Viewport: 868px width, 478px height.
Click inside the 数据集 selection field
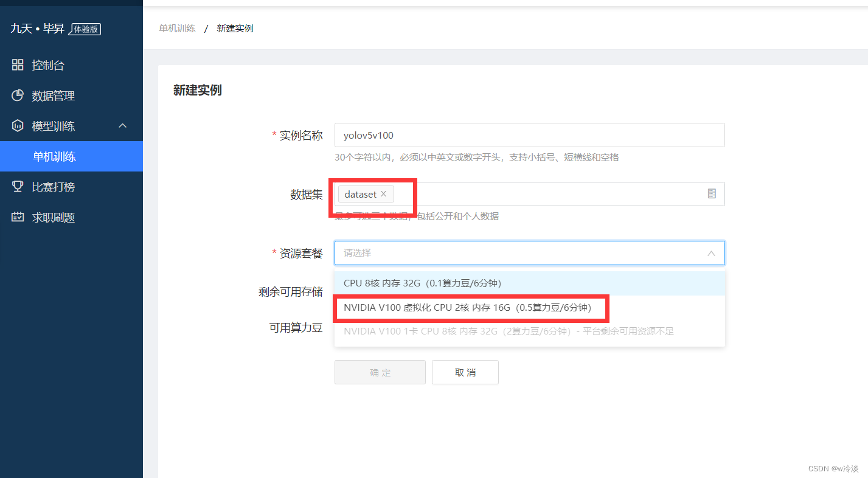(529, 194)
